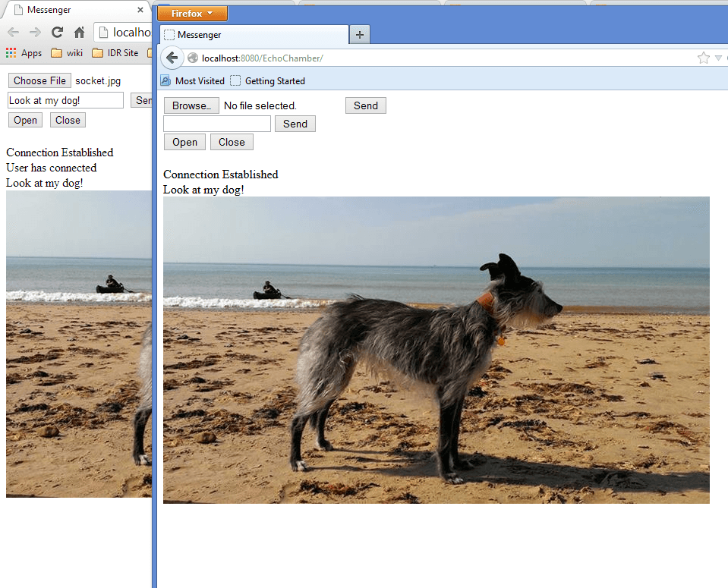This screenshot has width=728, height=588.
Task: Open the wiki bookmark folder in Chrome
Action: coord(67,53)
